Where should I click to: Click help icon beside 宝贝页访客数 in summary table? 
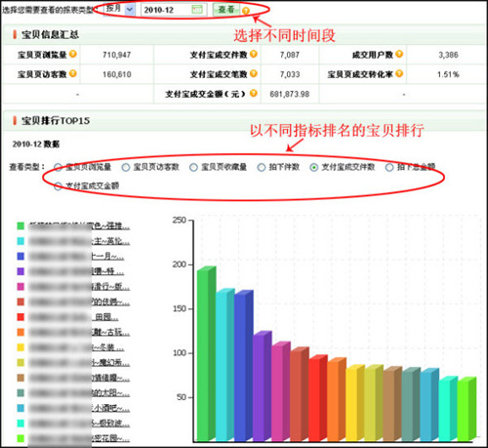(x=73, y=74)
